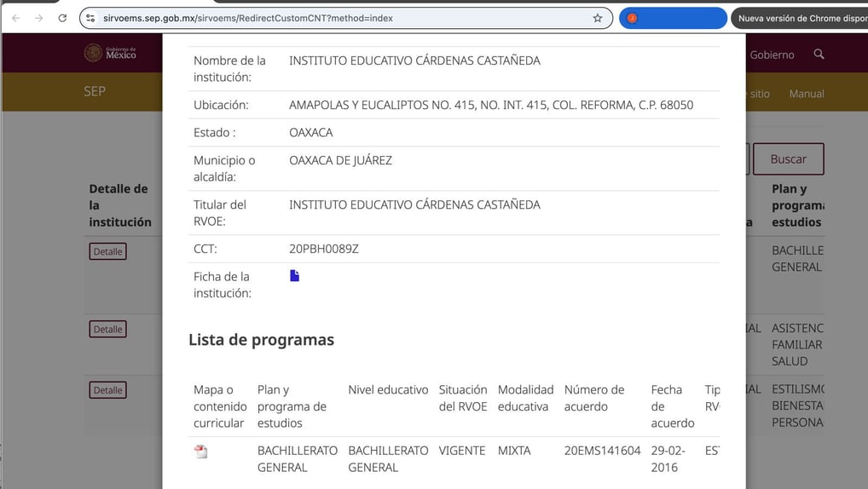Click the Mapa o contenido curricular header
Screen dimensions: 868x489
click(220, 406)
